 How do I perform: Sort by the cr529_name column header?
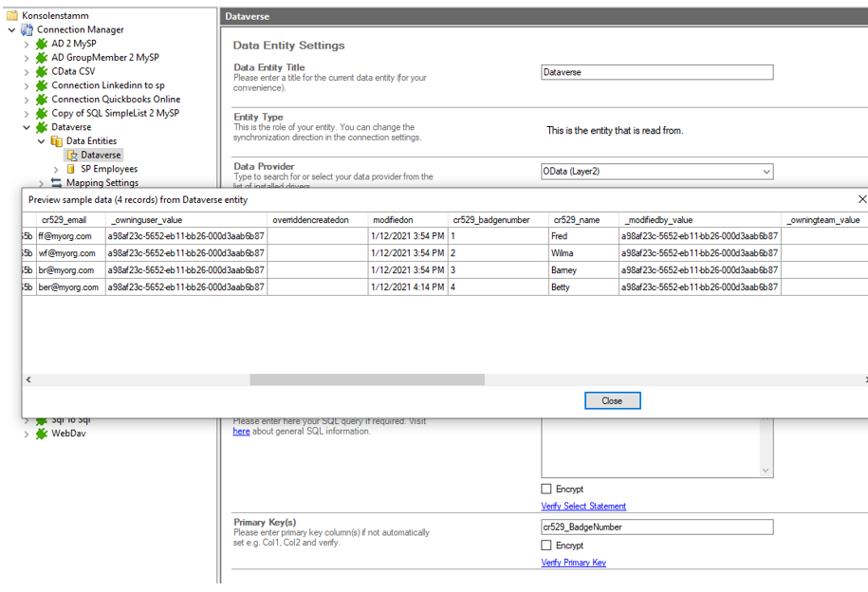coord(577,220)
